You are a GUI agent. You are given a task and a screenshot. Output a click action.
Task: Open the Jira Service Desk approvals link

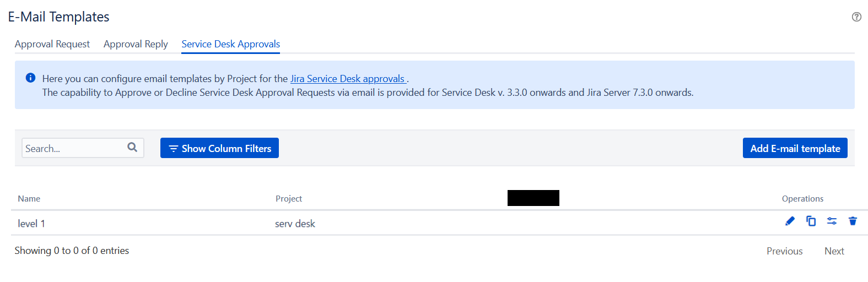pos(347,79)
